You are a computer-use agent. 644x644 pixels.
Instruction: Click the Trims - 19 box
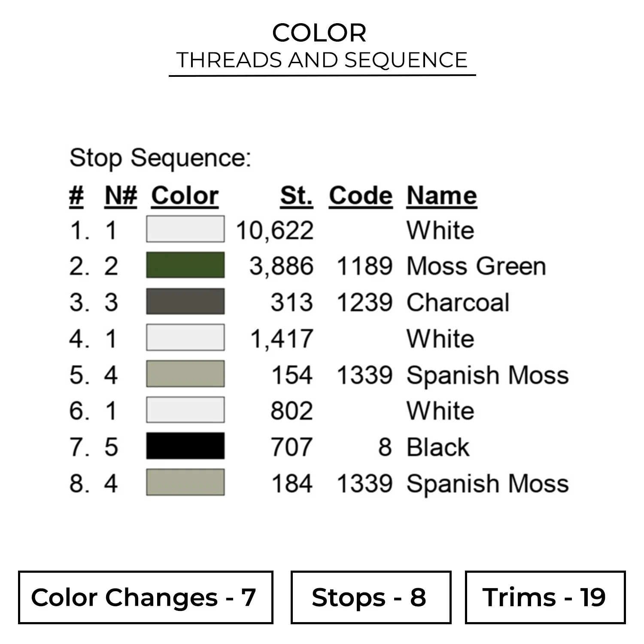(545, 597)
